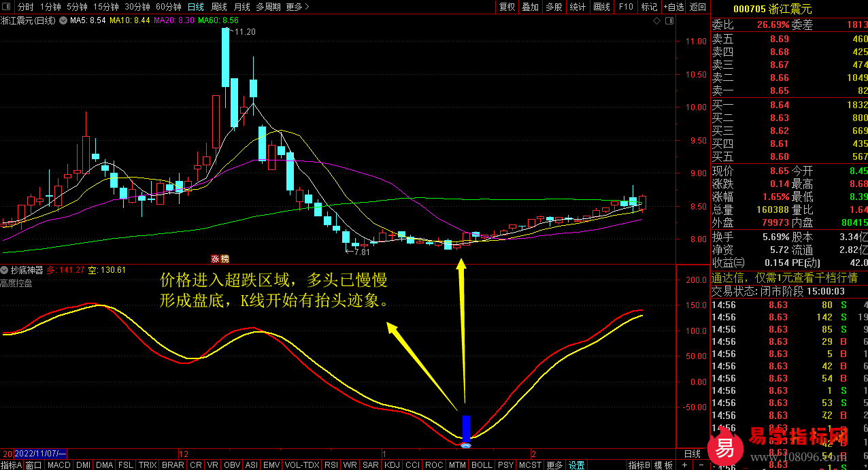Click the panel layout icon beside the diamond
The height and width of the screenshot is (470, 868).
click(x=669, y=21)
